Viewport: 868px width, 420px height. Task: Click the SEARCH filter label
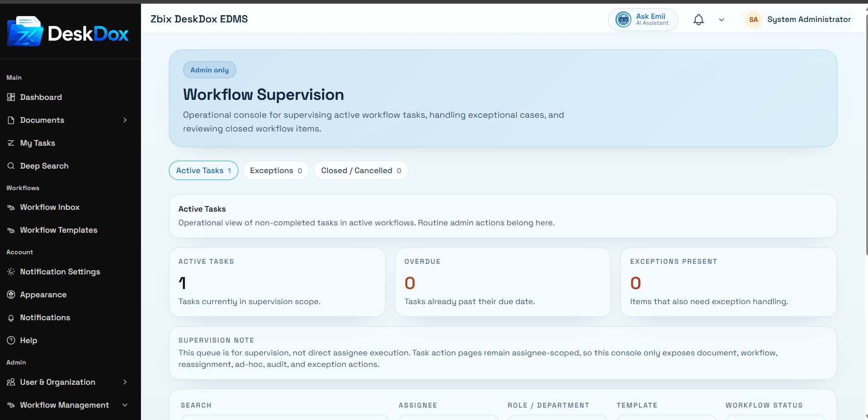point(196,405)
